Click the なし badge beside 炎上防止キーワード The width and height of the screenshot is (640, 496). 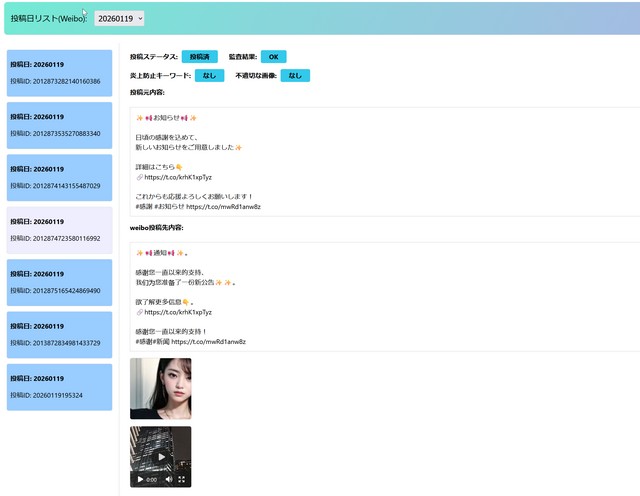click(208, 75)
